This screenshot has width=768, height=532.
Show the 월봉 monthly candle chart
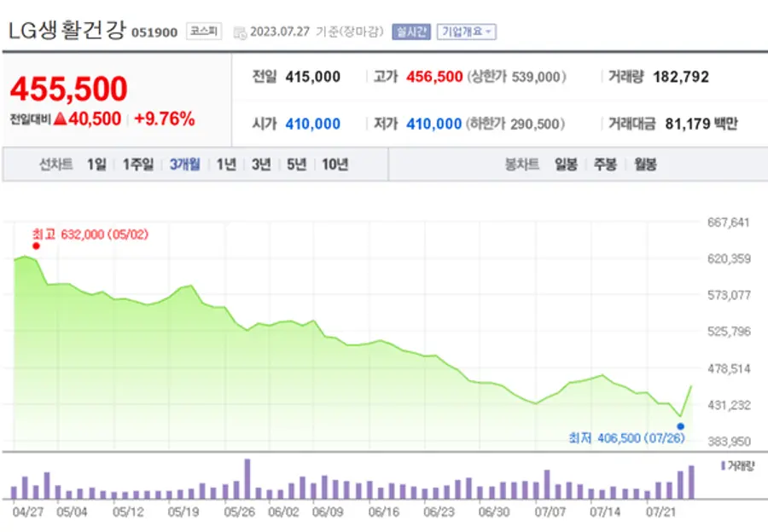645,165
